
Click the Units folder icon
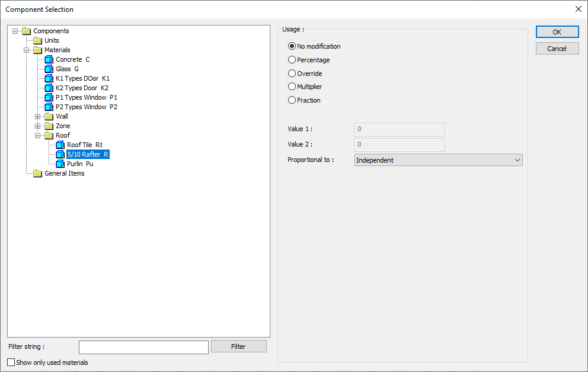coord(37,40)
